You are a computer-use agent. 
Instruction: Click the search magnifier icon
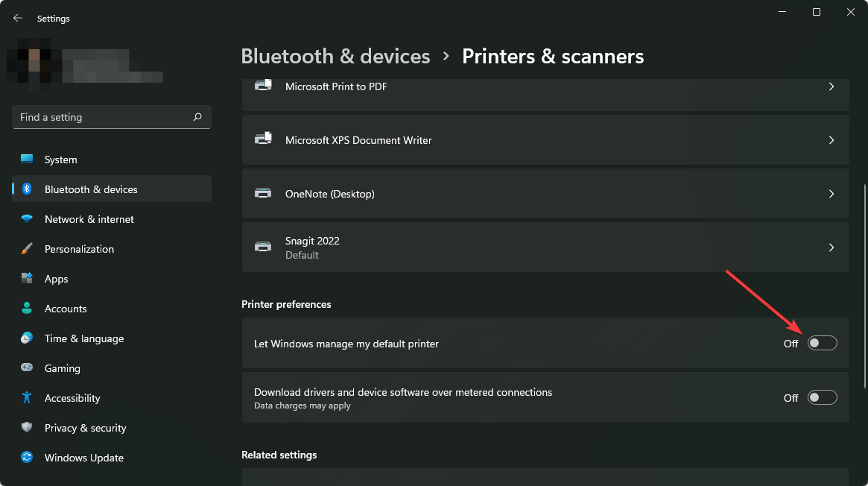point(197,117)
